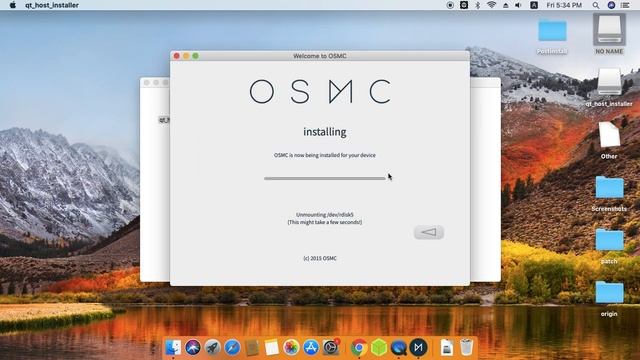Open the QuickTime Player icon in Dock

(x=398, y=347)
